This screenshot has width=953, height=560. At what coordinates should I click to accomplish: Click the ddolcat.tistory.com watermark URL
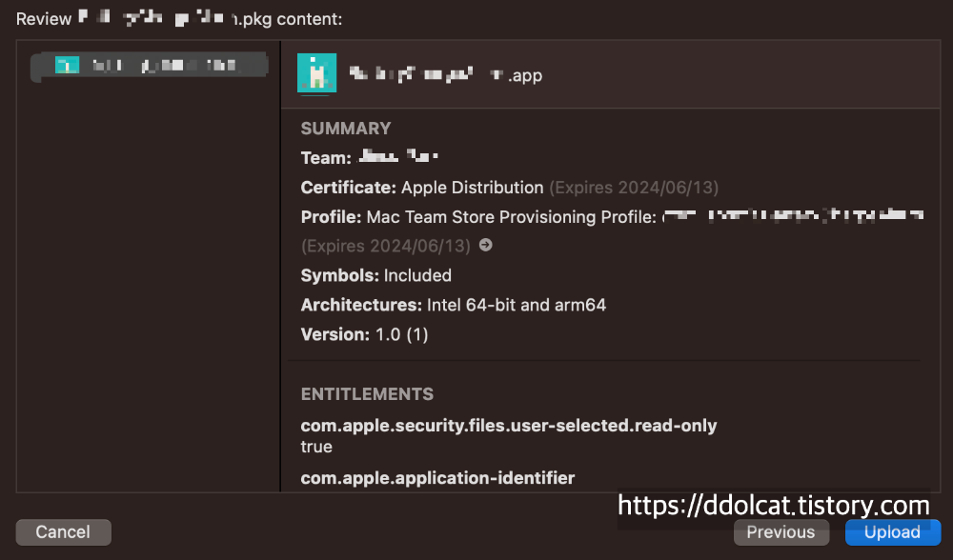773,505
